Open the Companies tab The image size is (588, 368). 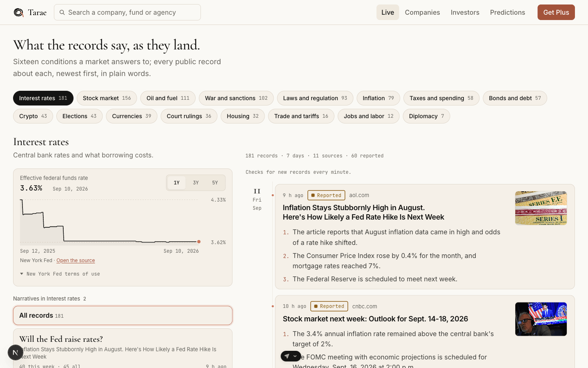coord(422,12)
